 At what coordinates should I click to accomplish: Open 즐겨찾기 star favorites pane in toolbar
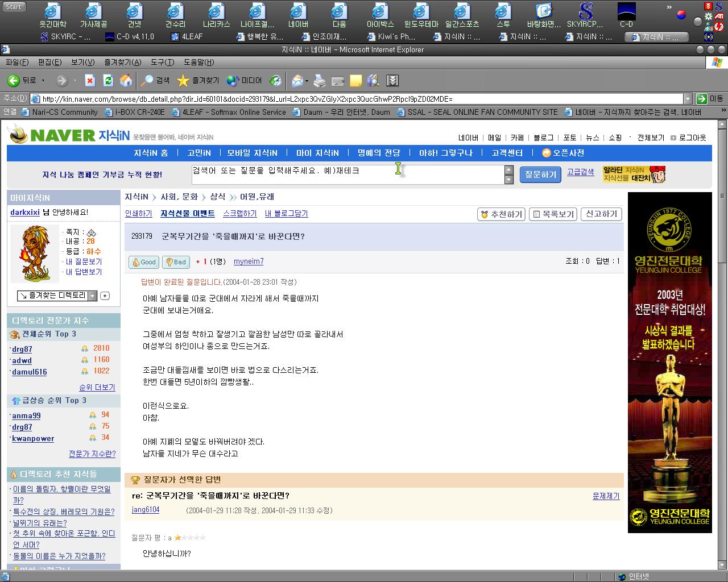tap(198, 81)
